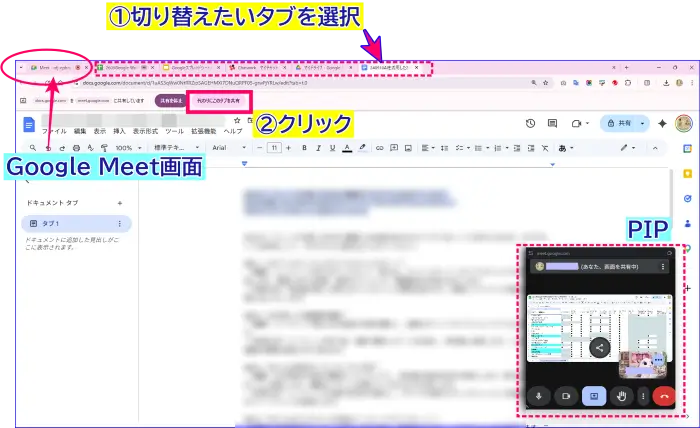Click the 共有 share button
Image resolution: width=700 pixels, height=428 pixels.
click(x=619, y=124)
